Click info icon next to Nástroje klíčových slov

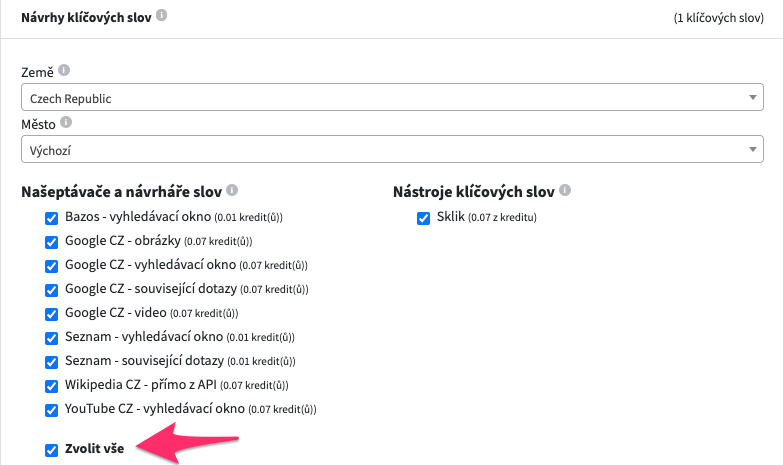[x=565, y=190]
